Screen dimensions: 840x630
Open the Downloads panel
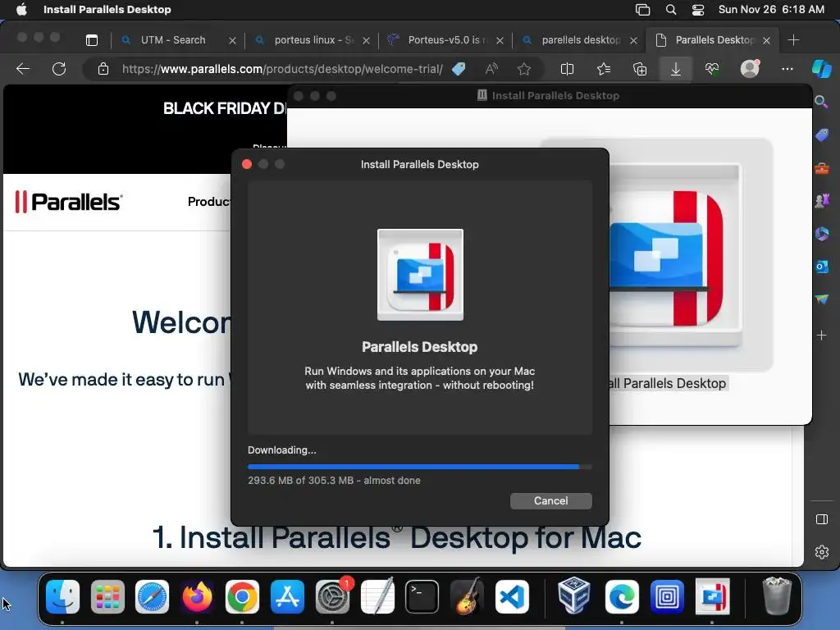(x=676, y=69)
